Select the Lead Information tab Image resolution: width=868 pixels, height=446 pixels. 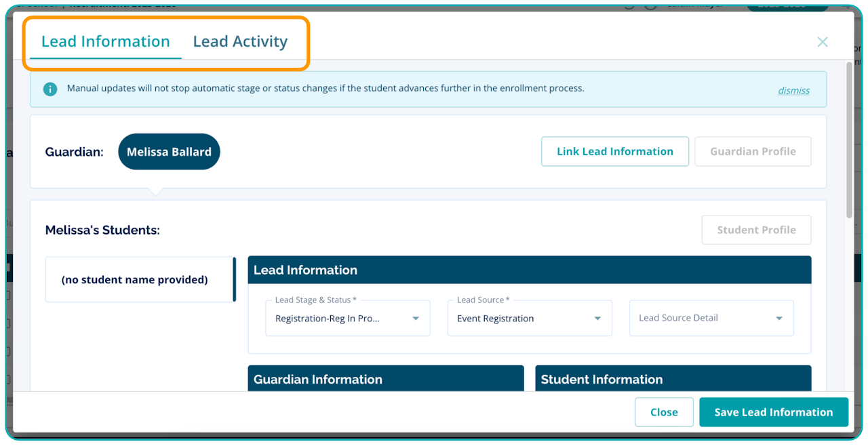(x=106, y=41)
